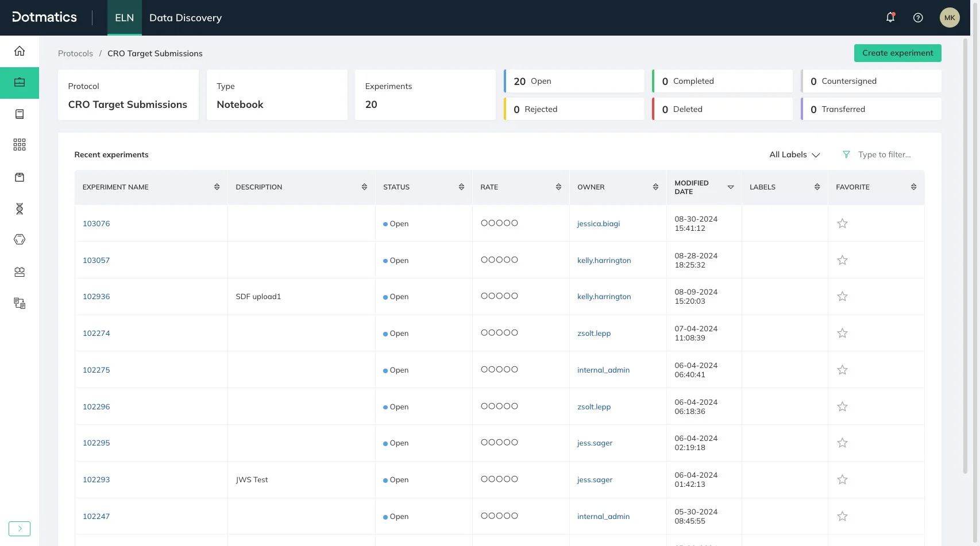The width and height of the screenshot is (980, 546).
Task: Expand the sidebar with arrow button
Action: click(20, 529)
